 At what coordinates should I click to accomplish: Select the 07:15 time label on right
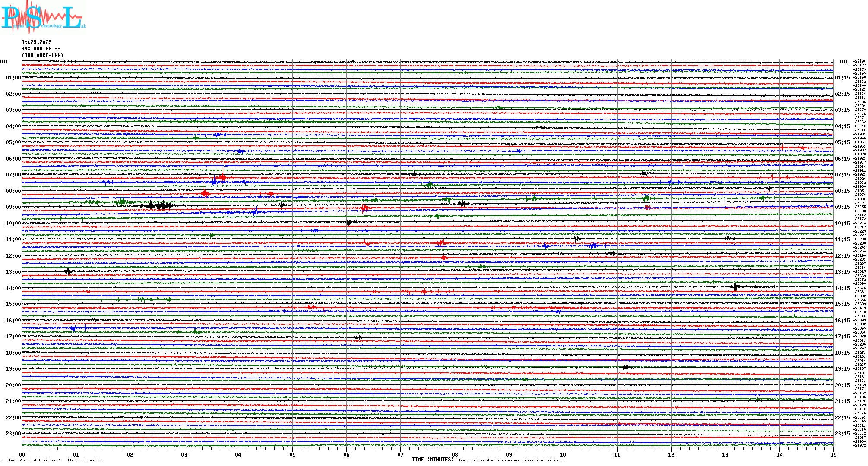(x=842, y=175)
